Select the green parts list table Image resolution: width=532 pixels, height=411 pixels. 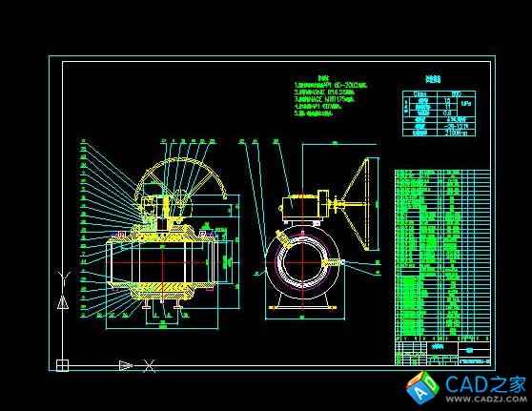[x=442, y=256]
